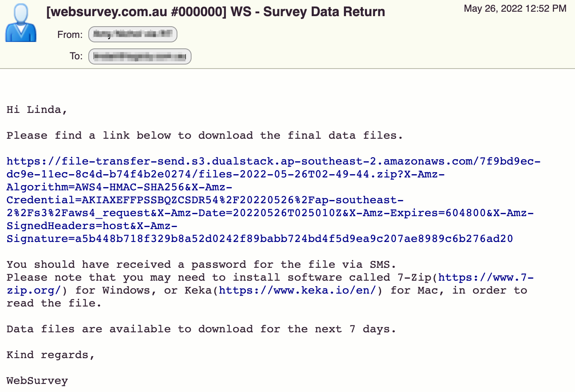The height and width of the screenshot is (392, 575).
Task: Click the link line containing files-2022-05-26T02-49-44.zip
Action: tap(225, 174)
